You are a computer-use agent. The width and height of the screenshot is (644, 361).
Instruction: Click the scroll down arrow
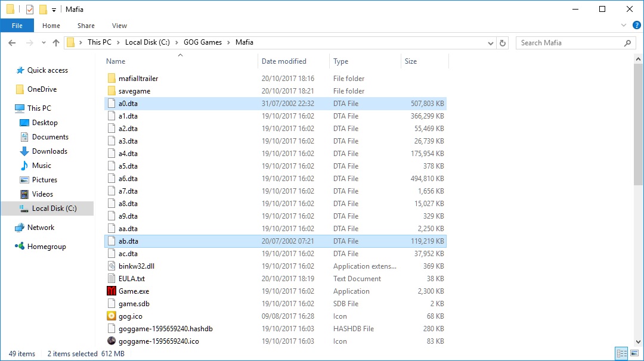tap(638, 341)
